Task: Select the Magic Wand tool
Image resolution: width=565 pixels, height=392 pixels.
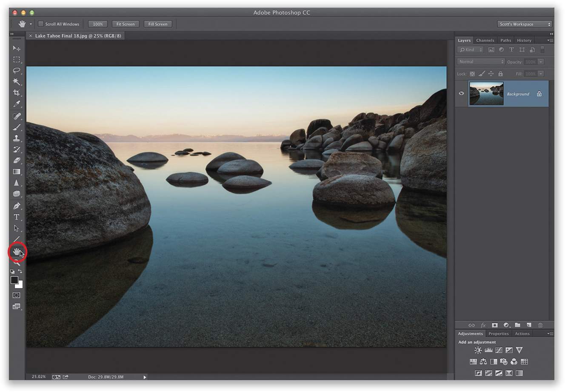Action: (x=17, y=82)
